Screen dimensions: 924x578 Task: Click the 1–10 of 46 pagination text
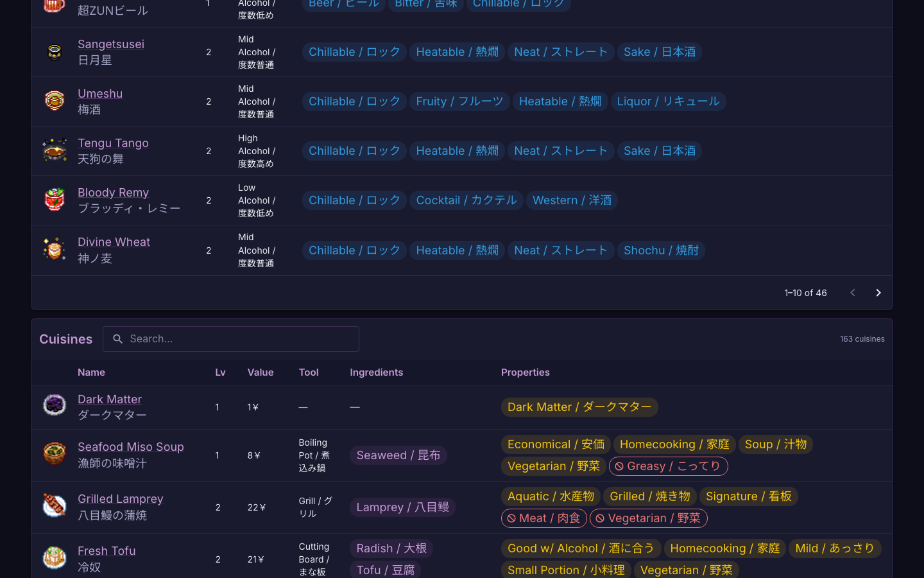click(805, 293)
